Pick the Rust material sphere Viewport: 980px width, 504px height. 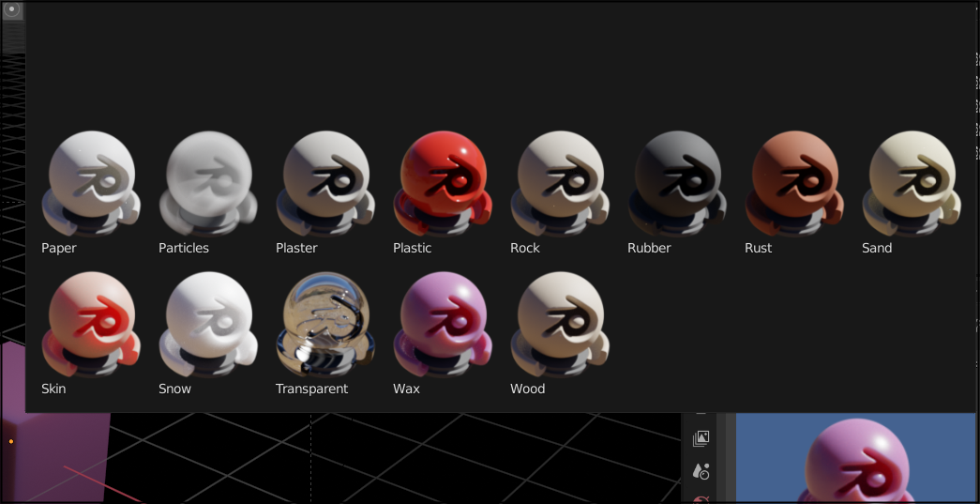pos(794,184)
